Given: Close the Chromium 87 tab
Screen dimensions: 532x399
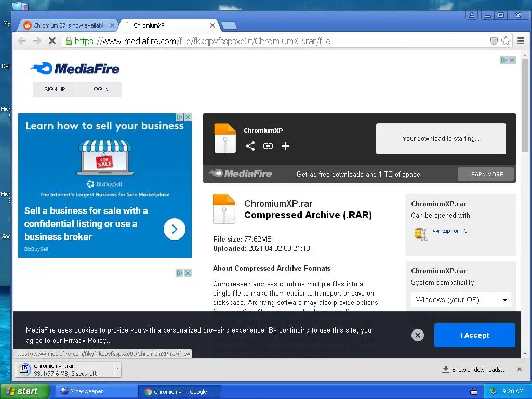Looking at the screenshot, I should coord(112,25).
